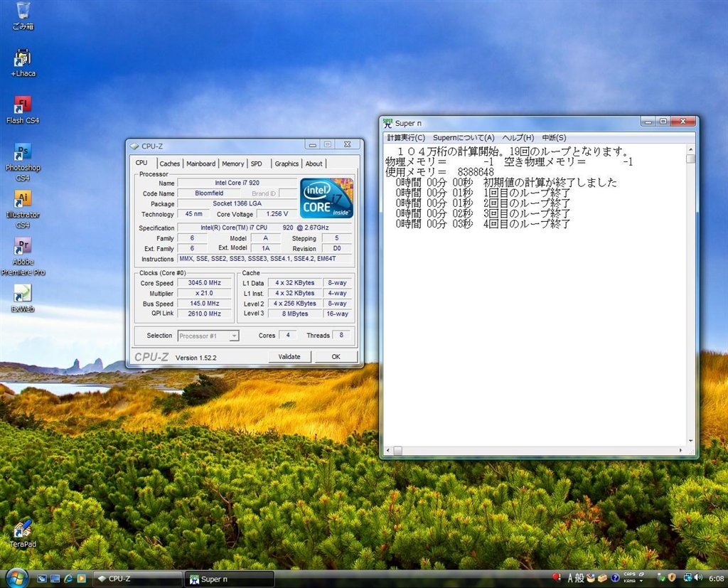Switch to the Graphics tab in CPU-Z
This screenshot has height=588, width=728.
[287, 164]
